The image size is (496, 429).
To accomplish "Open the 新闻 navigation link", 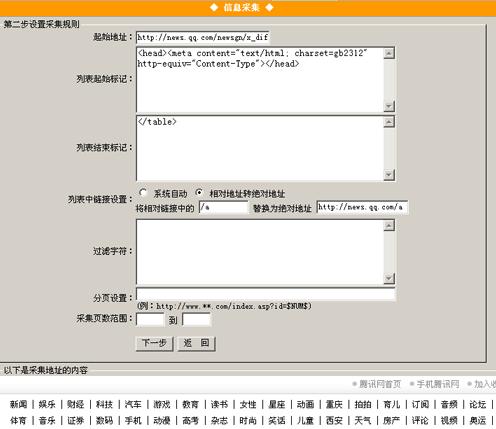I will coord(18,404).
